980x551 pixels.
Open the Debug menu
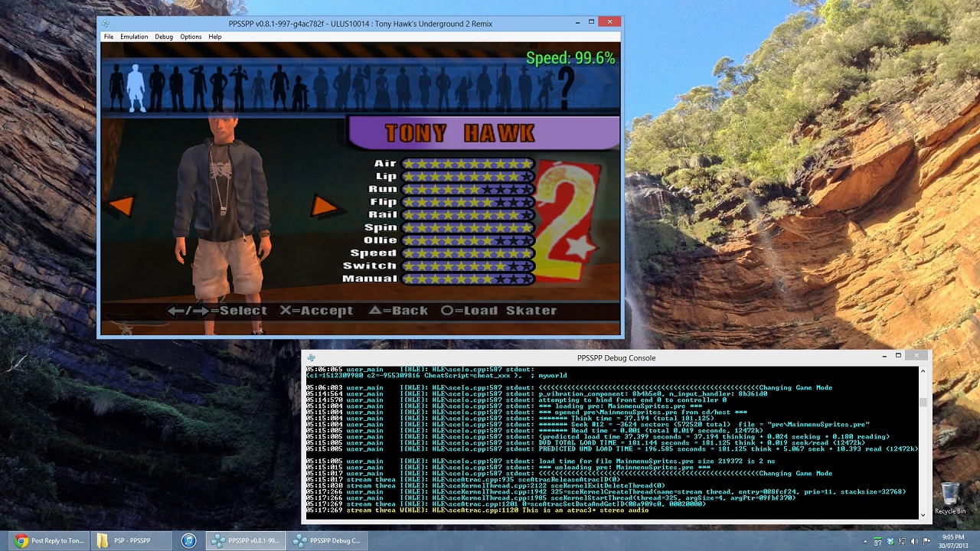tap(164, 37)
